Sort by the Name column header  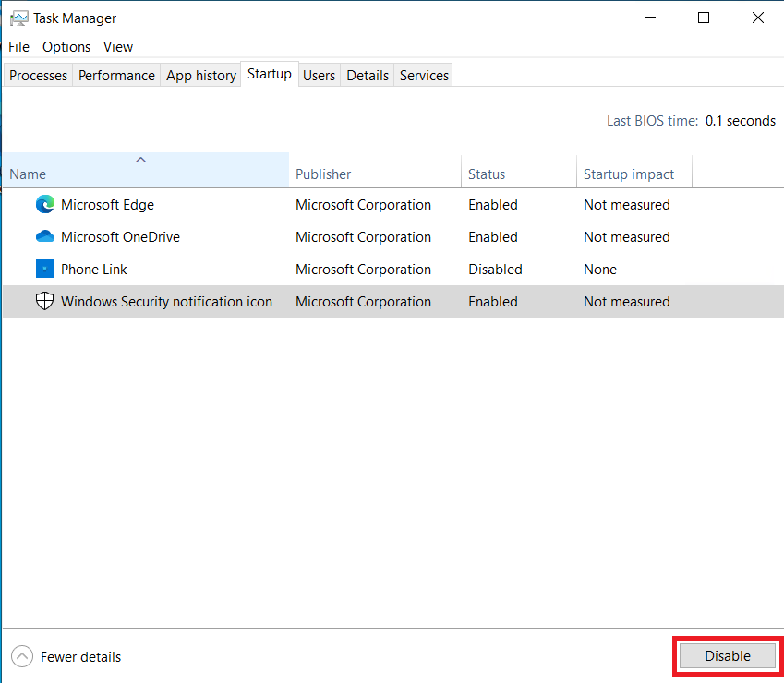pyautogui.click(x=146, y=171)
